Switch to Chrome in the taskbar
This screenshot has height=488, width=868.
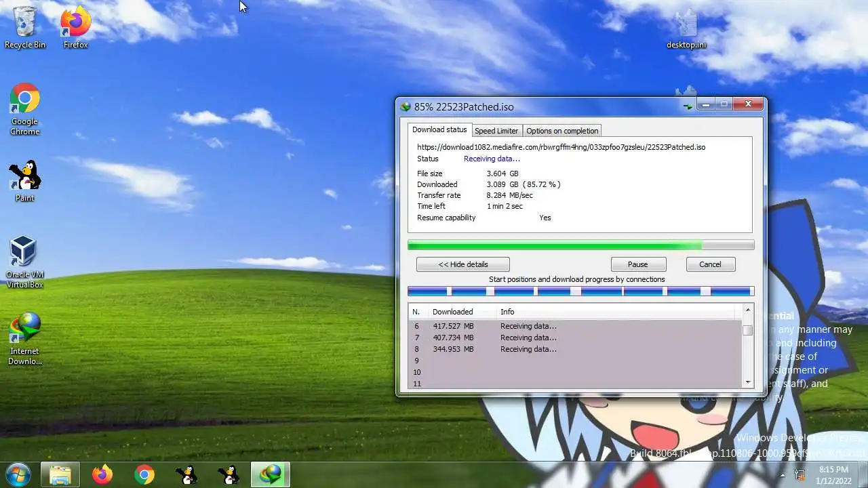(144, 474)
